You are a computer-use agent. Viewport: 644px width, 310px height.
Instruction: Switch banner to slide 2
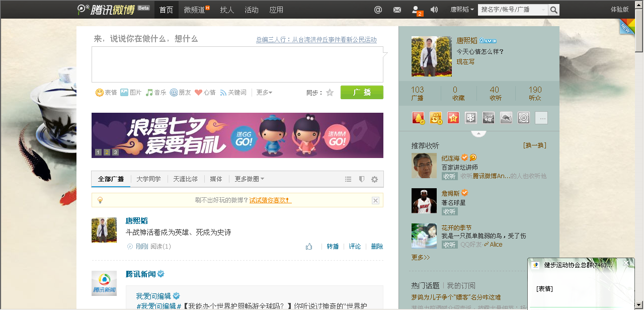point(107,152)
